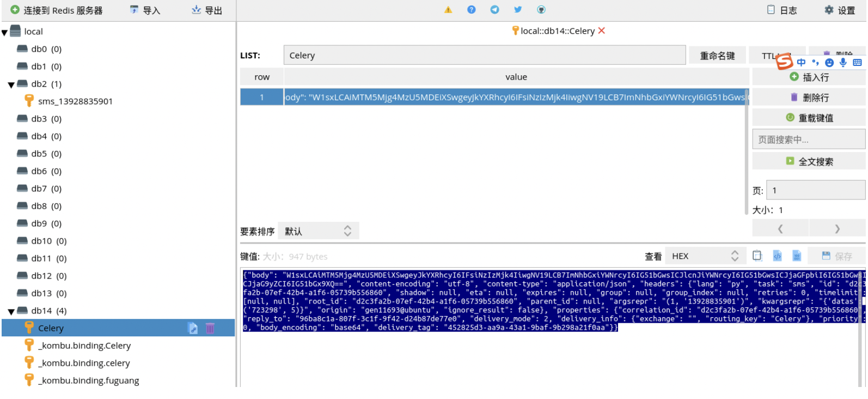Click Reload value (重载键值) button
The image size is (868, 399).
pos(809,117)
